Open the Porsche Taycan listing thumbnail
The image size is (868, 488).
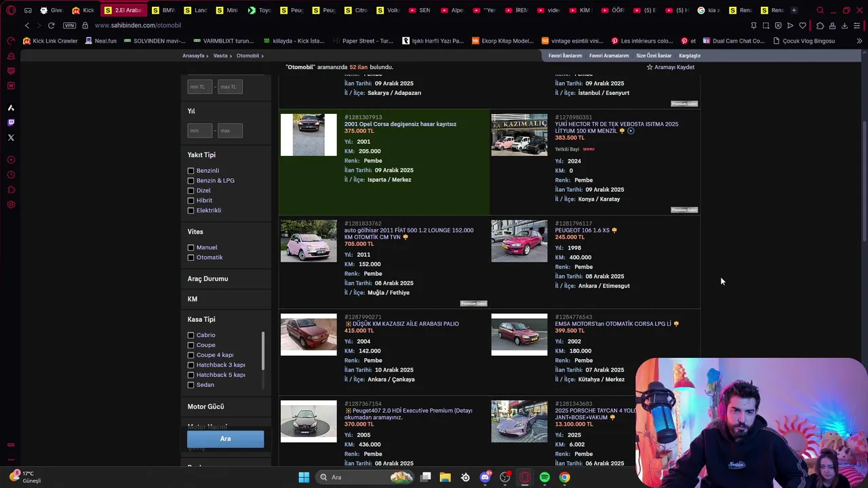coord(519,422)
